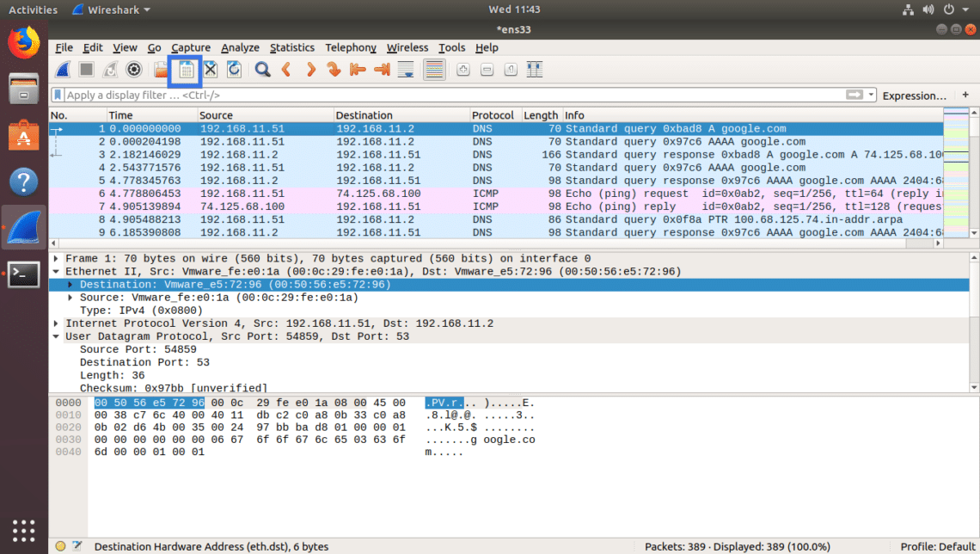
Task: Open the Telephony menu
Action: point(351,47)
